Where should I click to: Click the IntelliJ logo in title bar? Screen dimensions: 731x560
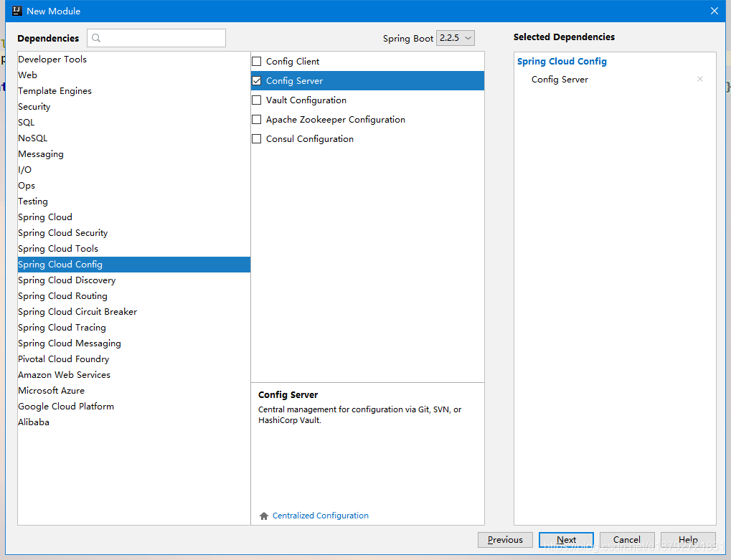pos(17,11)
